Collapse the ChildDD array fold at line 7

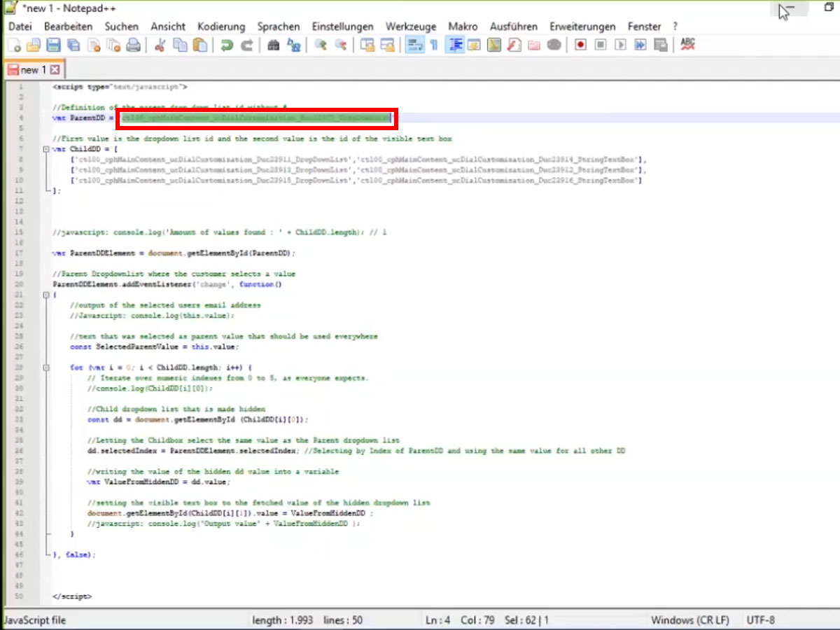point(46,149)
